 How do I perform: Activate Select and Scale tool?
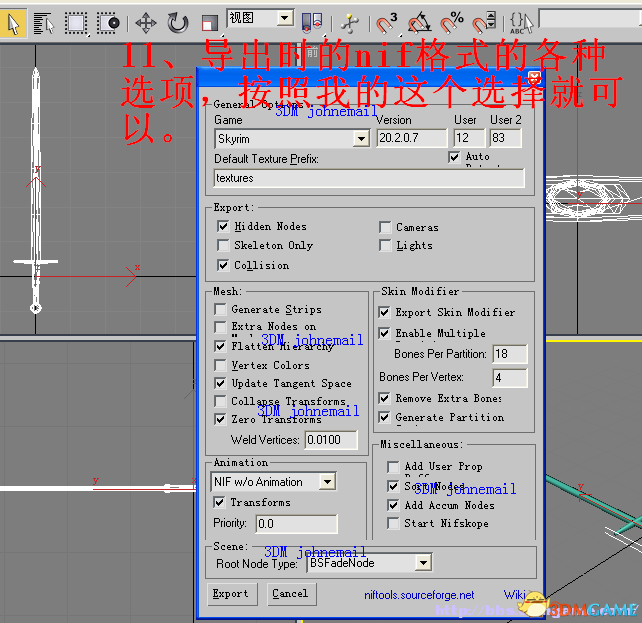[210, 23]
